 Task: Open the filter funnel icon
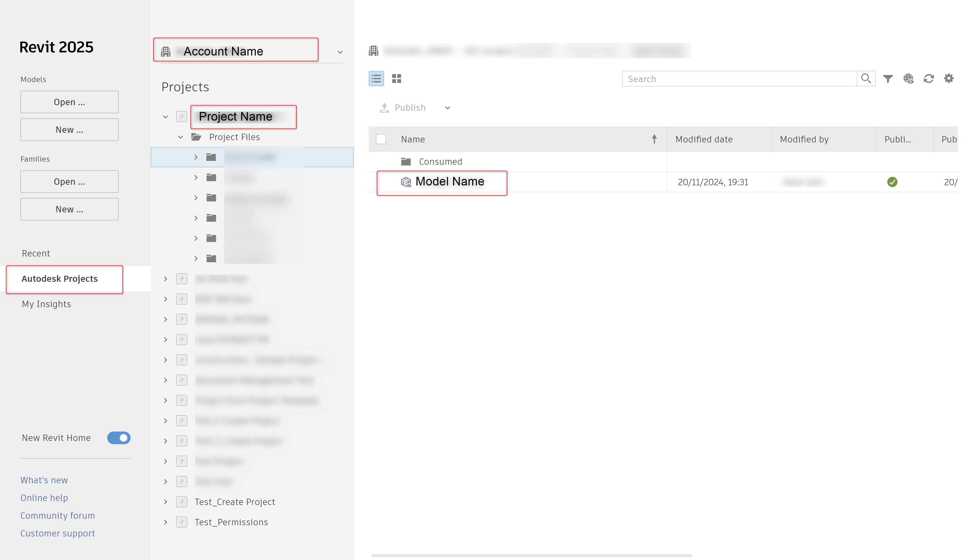click(x=888, y=79)
